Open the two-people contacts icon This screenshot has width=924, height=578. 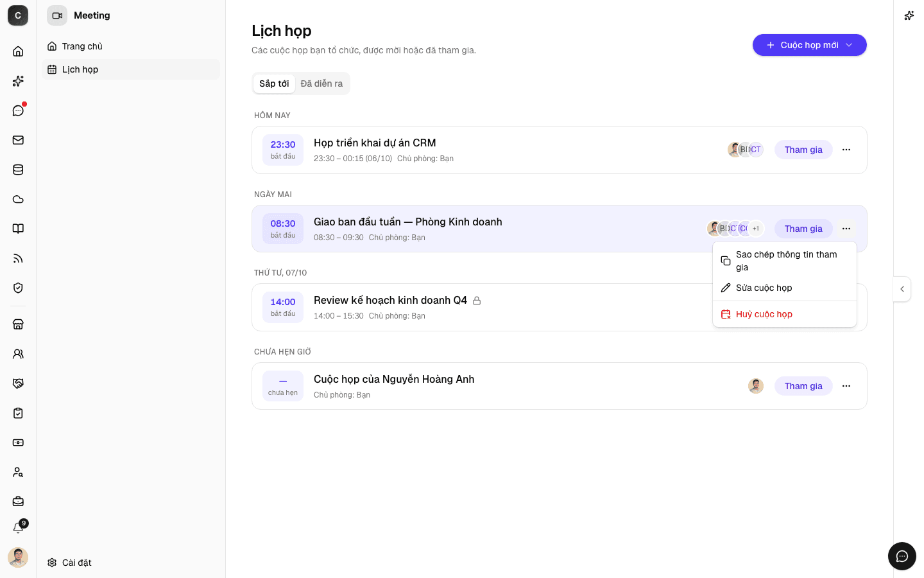18,354
